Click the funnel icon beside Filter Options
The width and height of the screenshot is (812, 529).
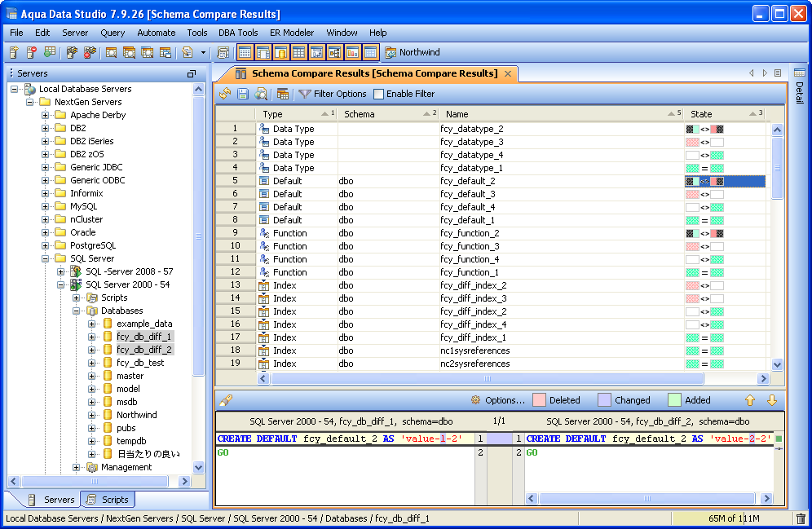[305, 94]
